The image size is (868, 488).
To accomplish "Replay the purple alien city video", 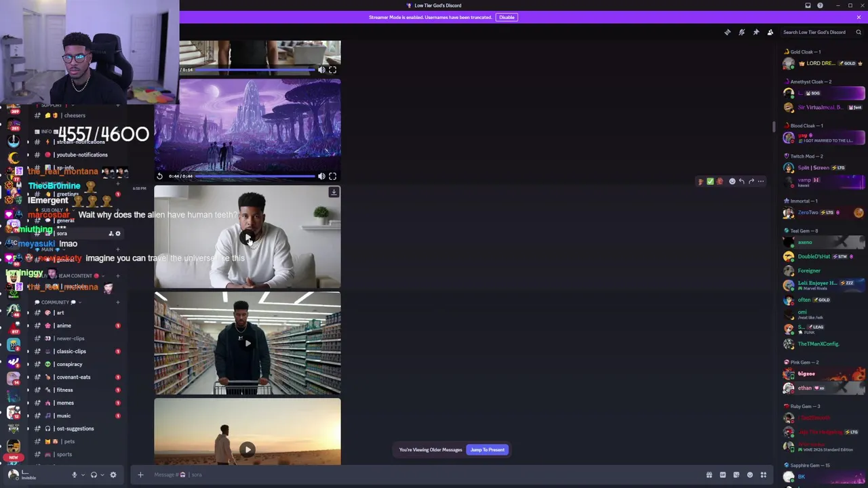I will [160, 176].
